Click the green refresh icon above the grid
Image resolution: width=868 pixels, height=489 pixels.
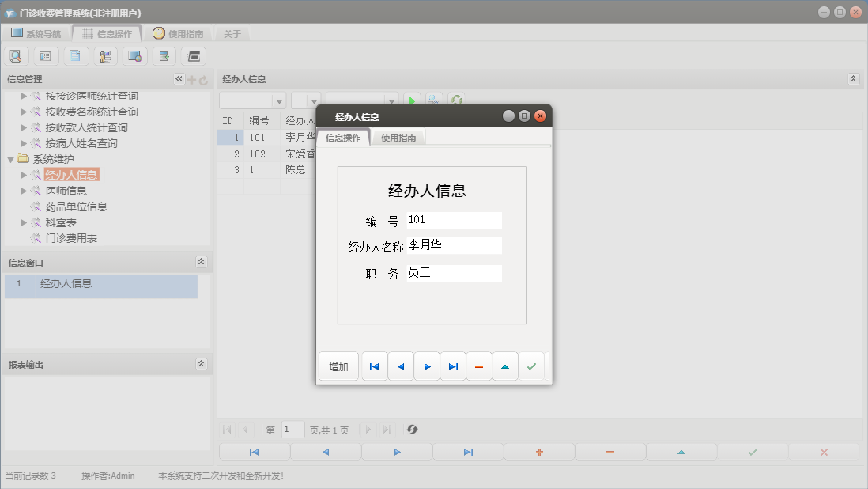[455, 100]
